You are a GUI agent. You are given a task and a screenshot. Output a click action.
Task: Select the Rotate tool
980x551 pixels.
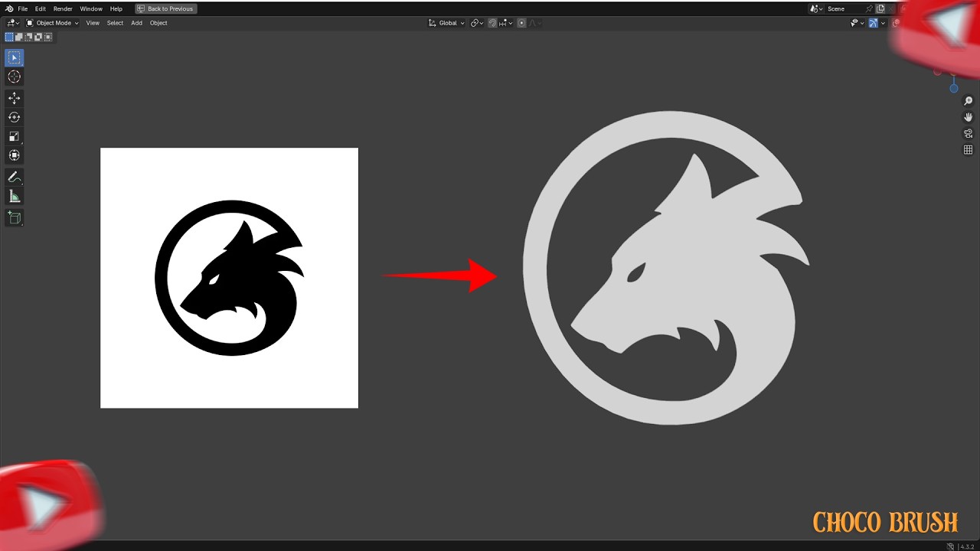[x=14, y=117]
